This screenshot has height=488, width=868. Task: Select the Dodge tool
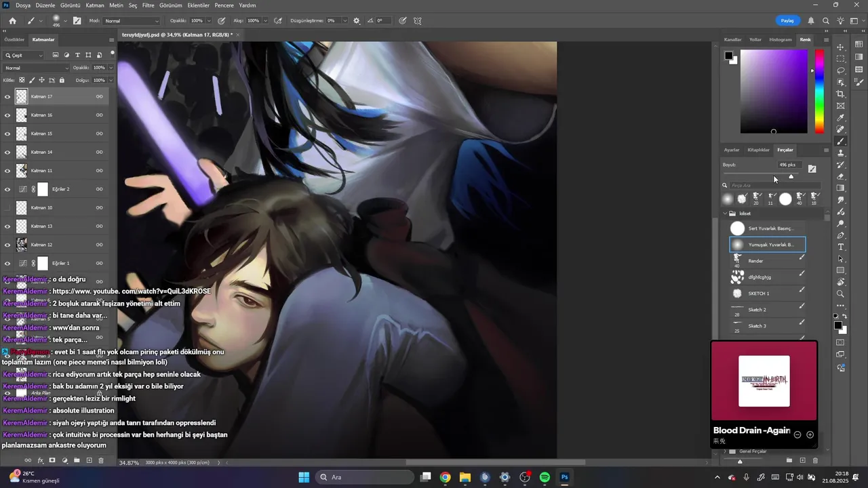click(841, 224)
